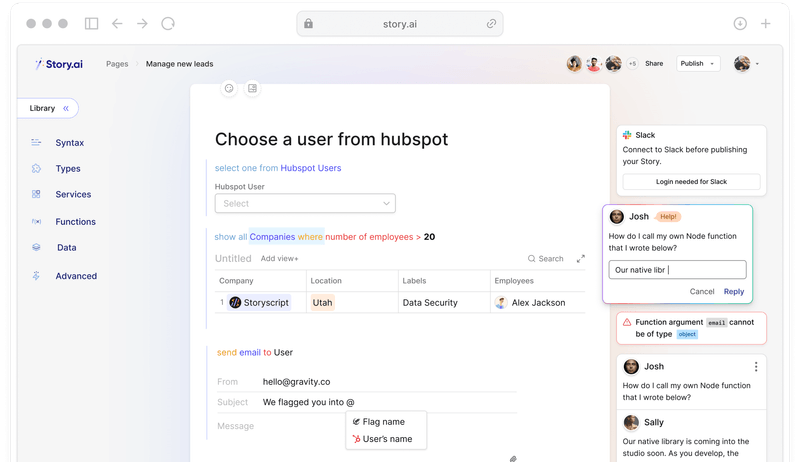The image size is (800, 462).
Task: Click the Functions f(x) icon
Action: [x=36, y=221]
